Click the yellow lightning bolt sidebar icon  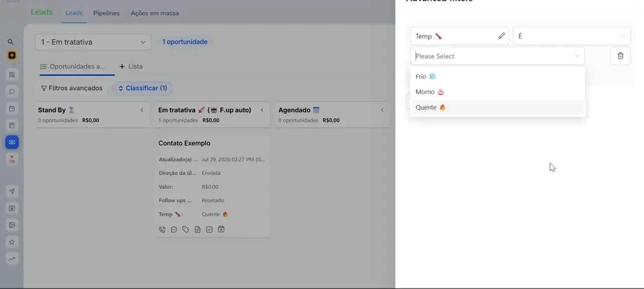(12, 55)
